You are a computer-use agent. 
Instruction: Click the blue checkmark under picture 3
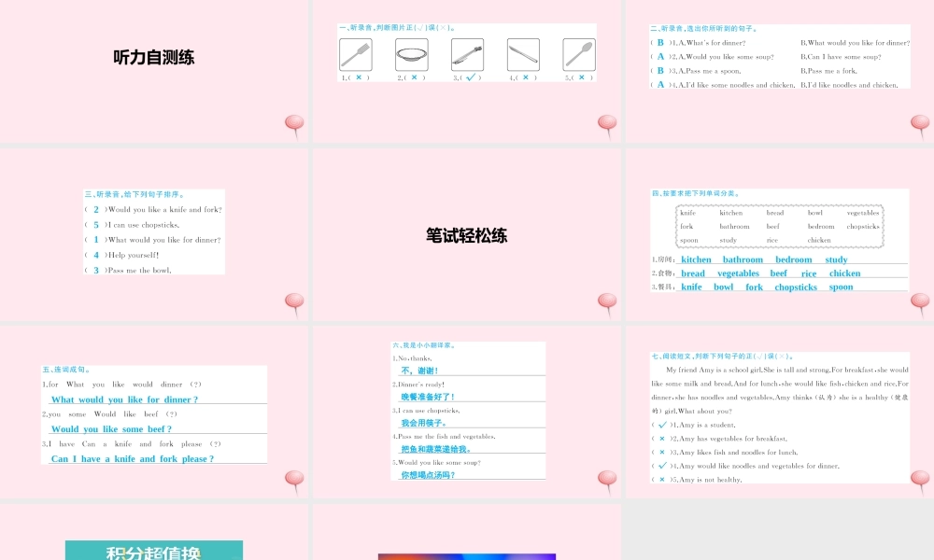tap(471, 77)
